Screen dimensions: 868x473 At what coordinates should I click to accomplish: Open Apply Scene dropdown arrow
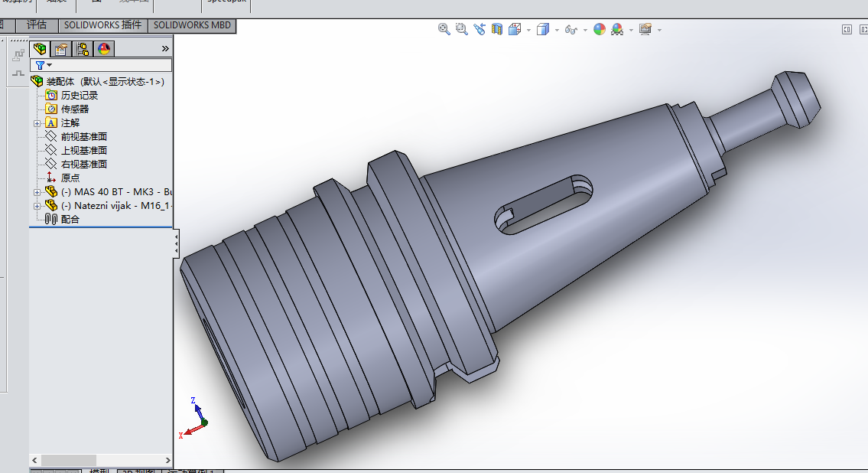[x=631, y=30]
